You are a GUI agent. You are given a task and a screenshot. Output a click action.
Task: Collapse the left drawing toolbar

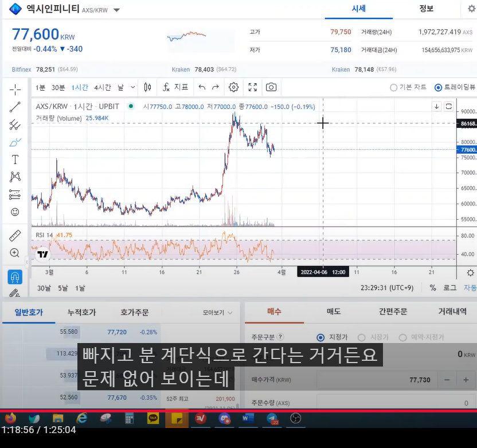coord(27,262)
